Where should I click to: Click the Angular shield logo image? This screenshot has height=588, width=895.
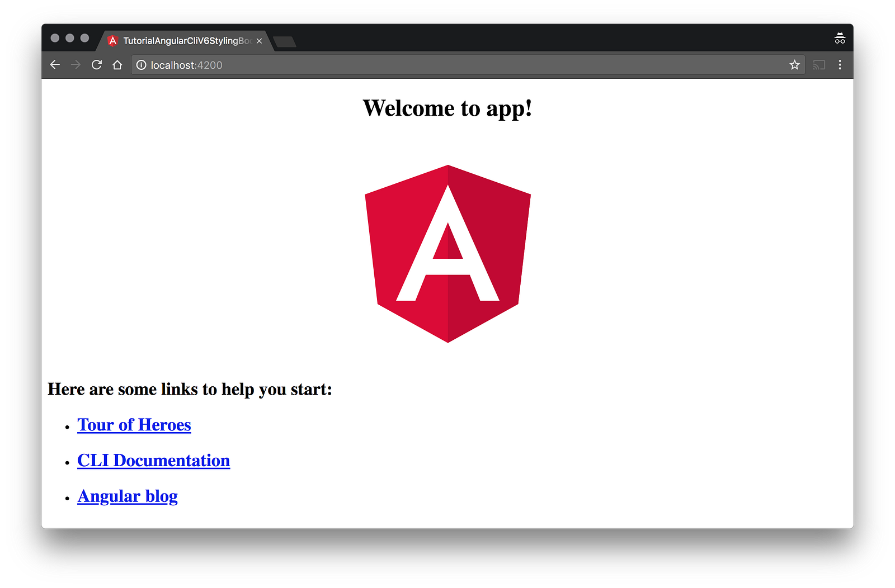pos(447,254)
